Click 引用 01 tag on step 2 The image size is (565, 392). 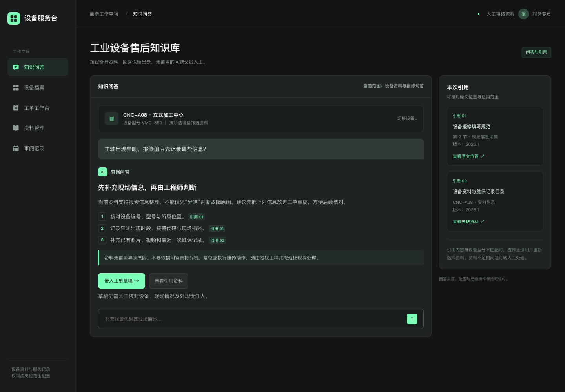[x=217, y=229]
